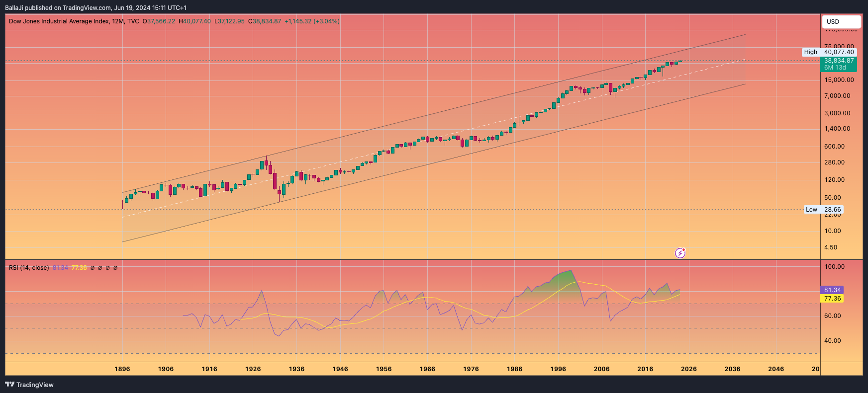This screenshot has width=868, height=393.
Task: Click the 28.66 low price label
Action: pos(832,210)
